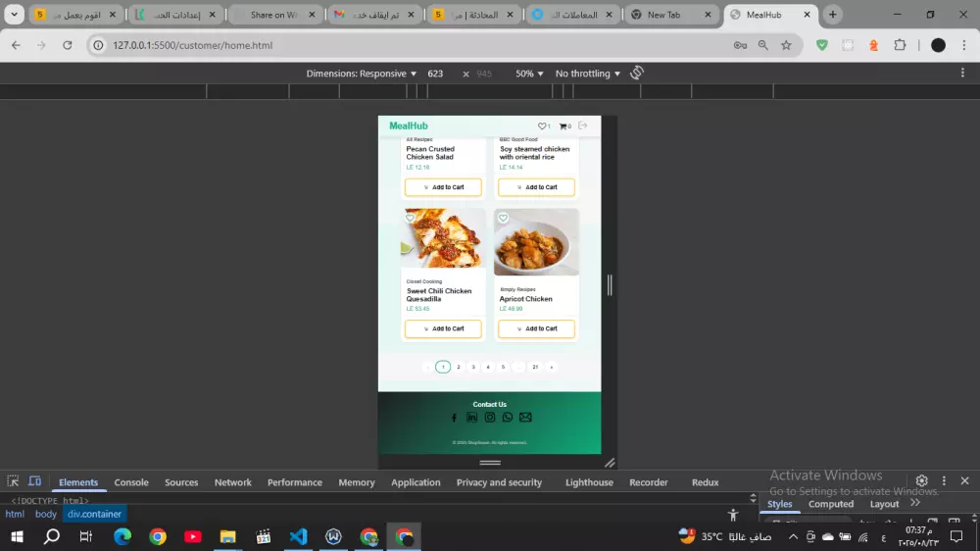Click the password key icon in address bar
Screen dimensions: 980x551
pyautogui.click(x=740, y=45)
